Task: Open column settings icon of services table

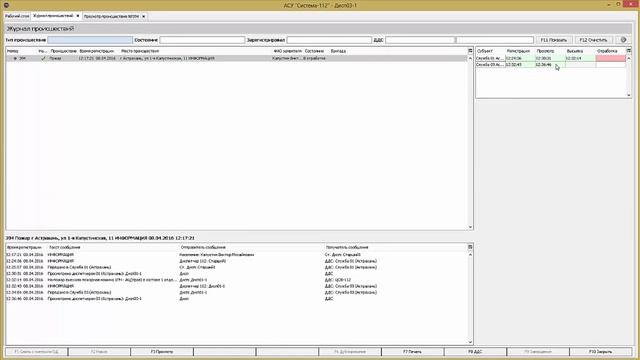Action: click(x=629, y=51)
